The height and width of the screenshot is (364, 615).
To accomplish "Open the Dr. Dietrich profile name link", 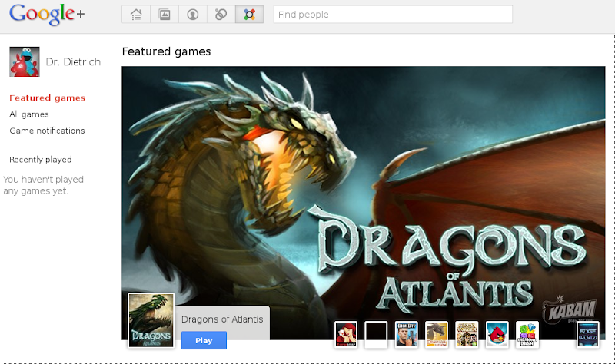I will pos(73,62).
